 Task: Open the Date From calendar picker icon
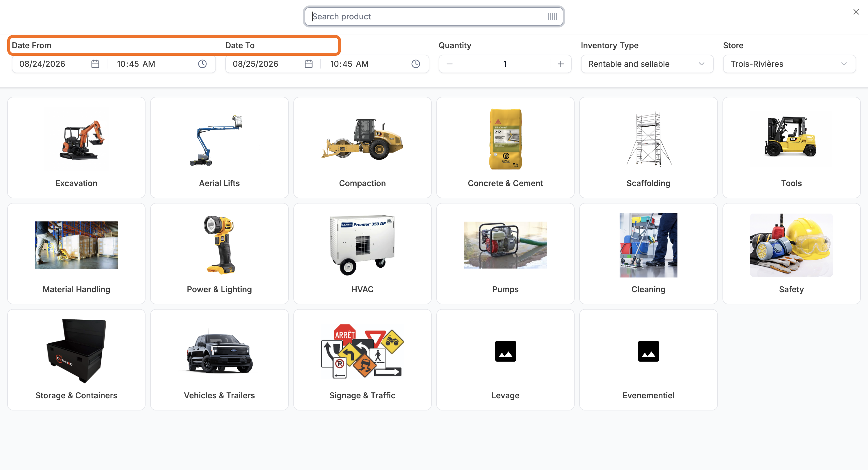tap(95, 64)
